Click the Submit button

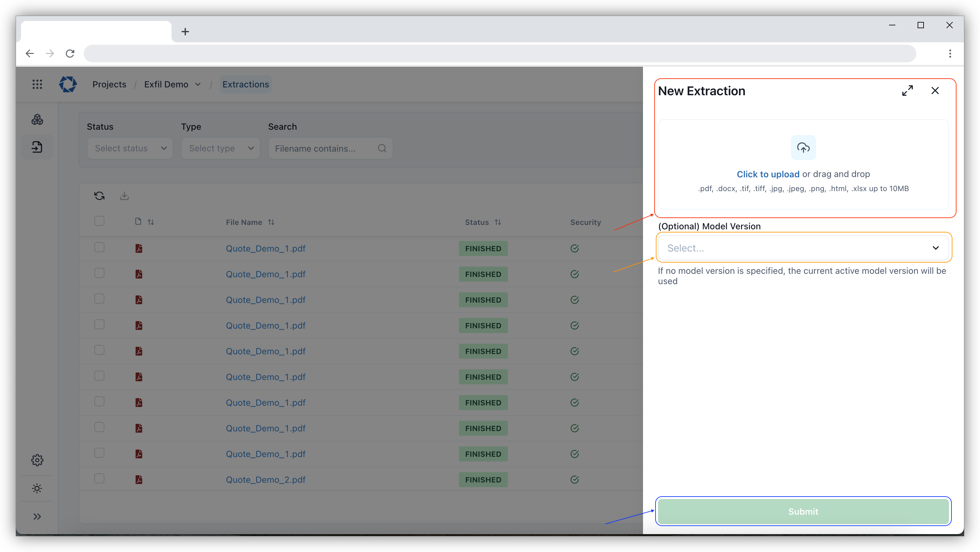[803, 512]
